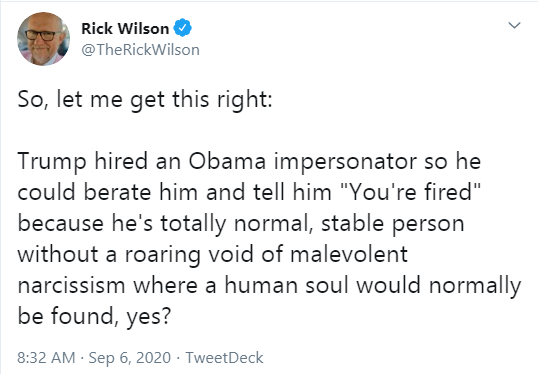Visit the @TheRickWilson handle link

click(x=140, y=50)
